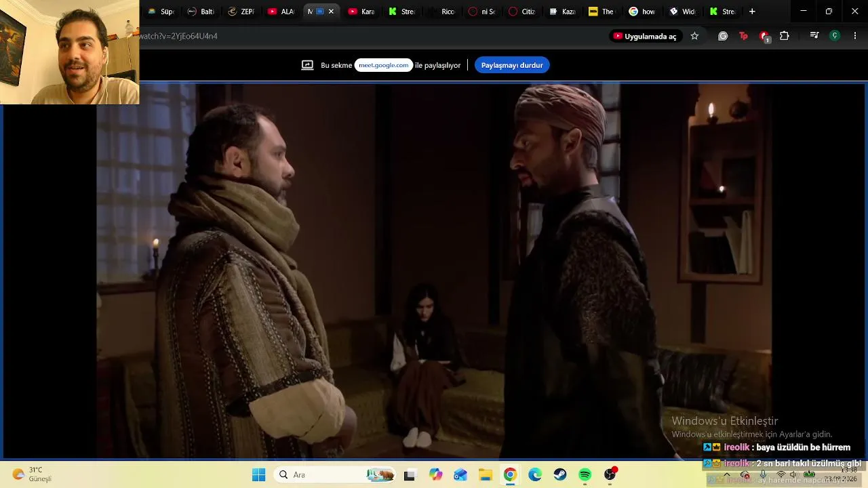Click the meet.google.com chip

(384, 65)
